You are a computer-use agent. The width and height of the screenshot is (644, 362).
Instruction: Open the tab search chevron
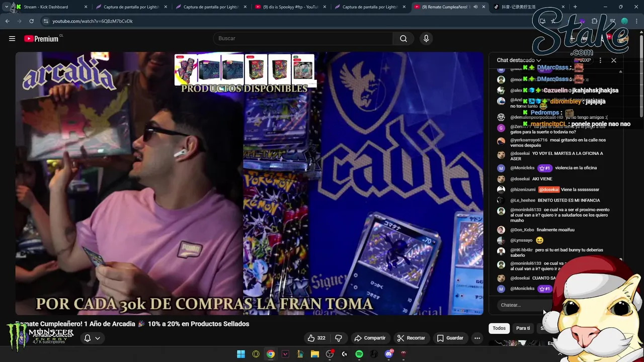click(6, 7)
